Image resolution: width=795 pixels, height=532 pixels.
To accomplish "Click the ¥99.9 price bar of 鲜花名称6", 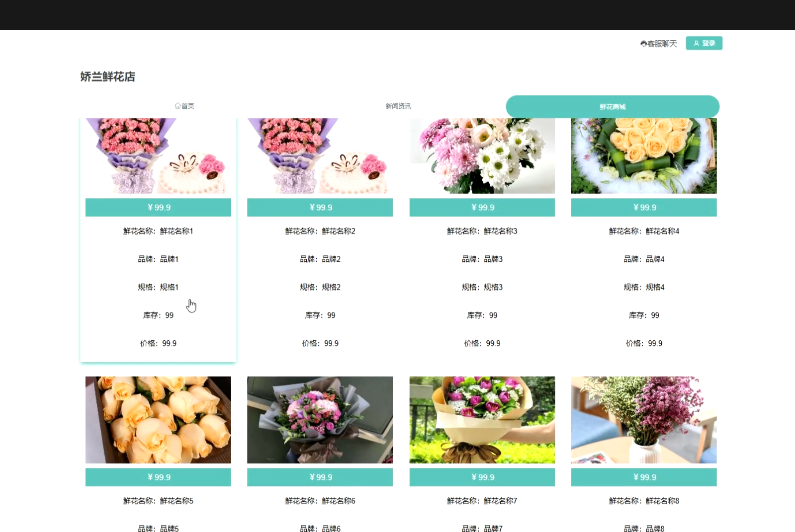I will 320,477.
